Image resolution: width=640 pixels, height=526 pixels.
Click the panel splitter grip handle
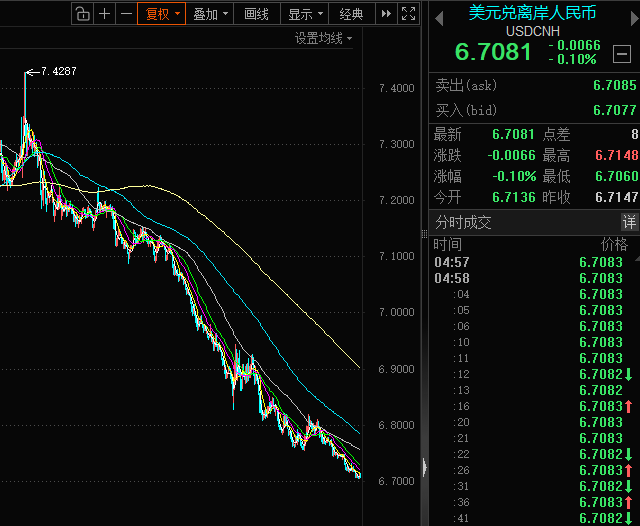424,234
